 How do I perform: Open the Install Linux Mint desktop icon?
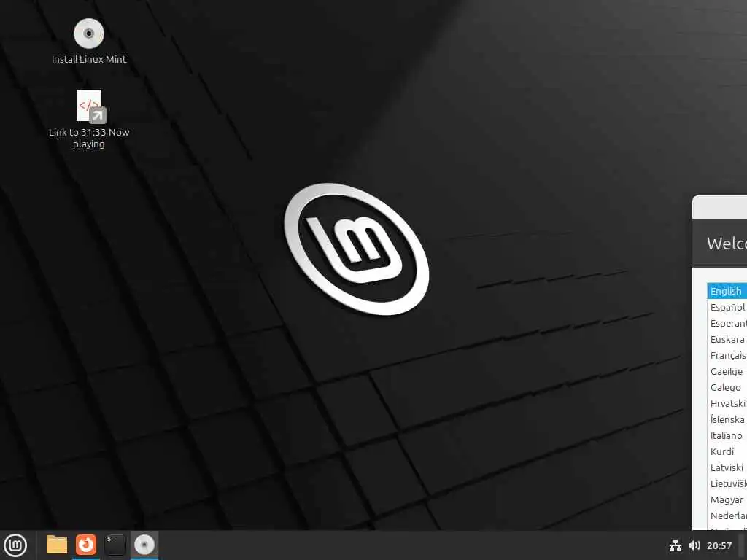pos(88,41)
